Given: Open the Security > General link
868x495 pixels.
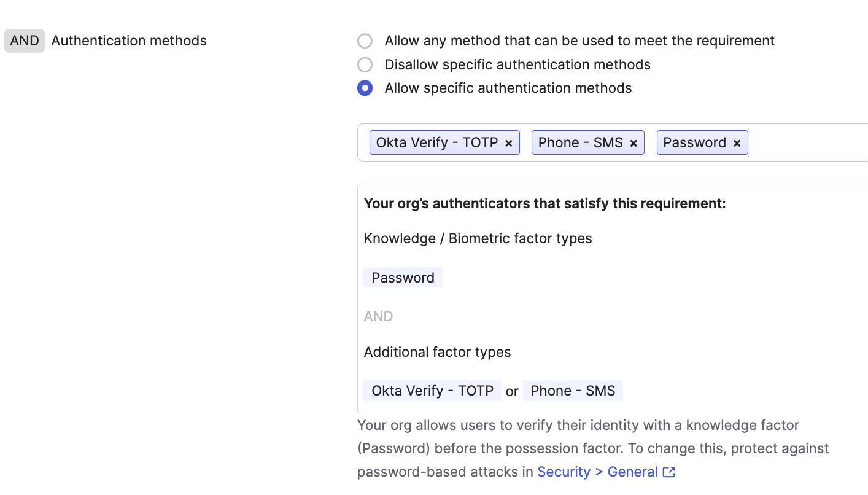Looking at the screenshot, I should 597,472.
